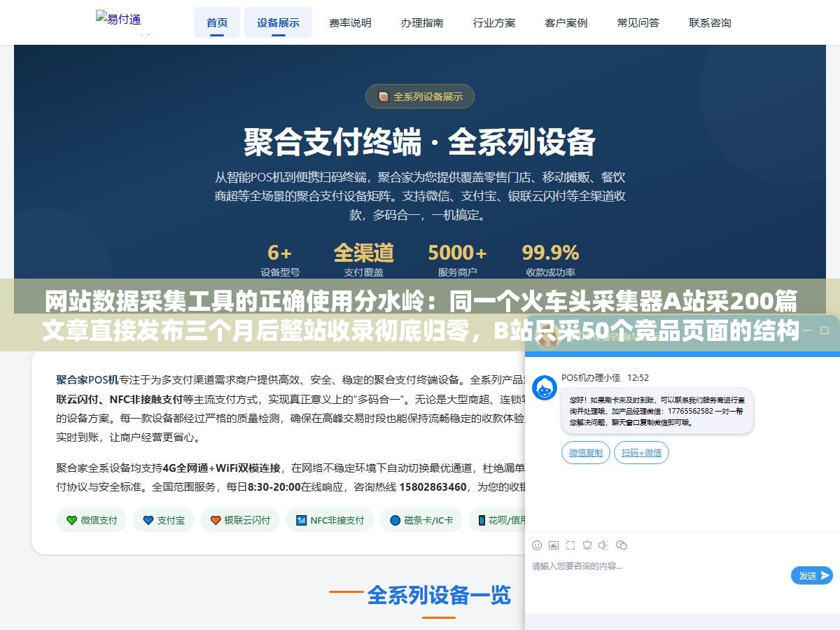Click the rating icon in chat toolbar

pyautogui.click(x=587, y=545)
